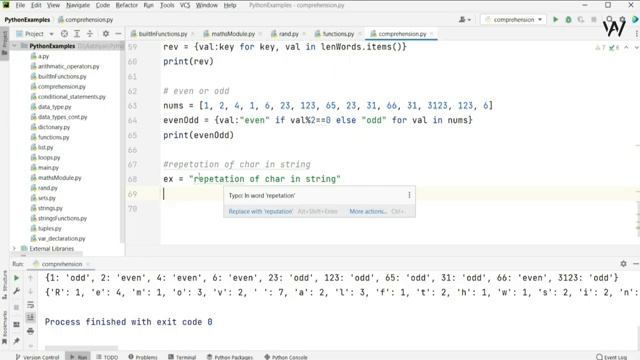This screenshot has width=640, height=360.
Task: Click the select opened file target icon
Action: click(64, 34)
